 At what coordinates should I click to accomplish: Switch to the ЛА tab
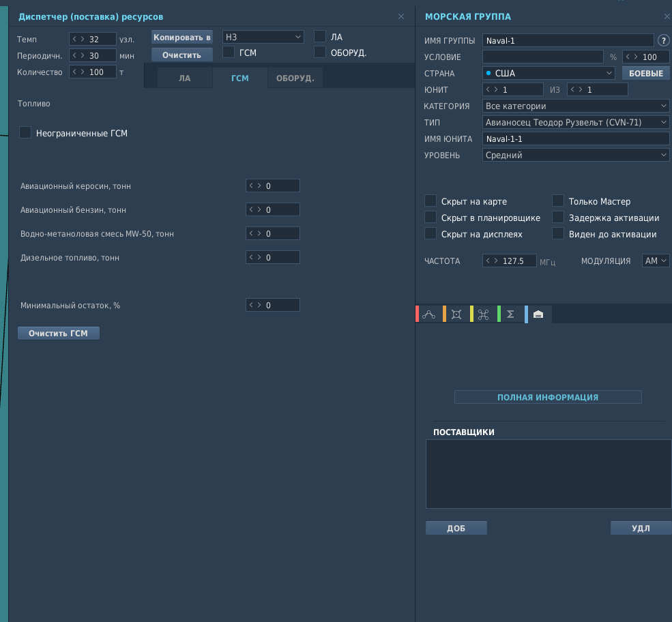click(185, 78)
